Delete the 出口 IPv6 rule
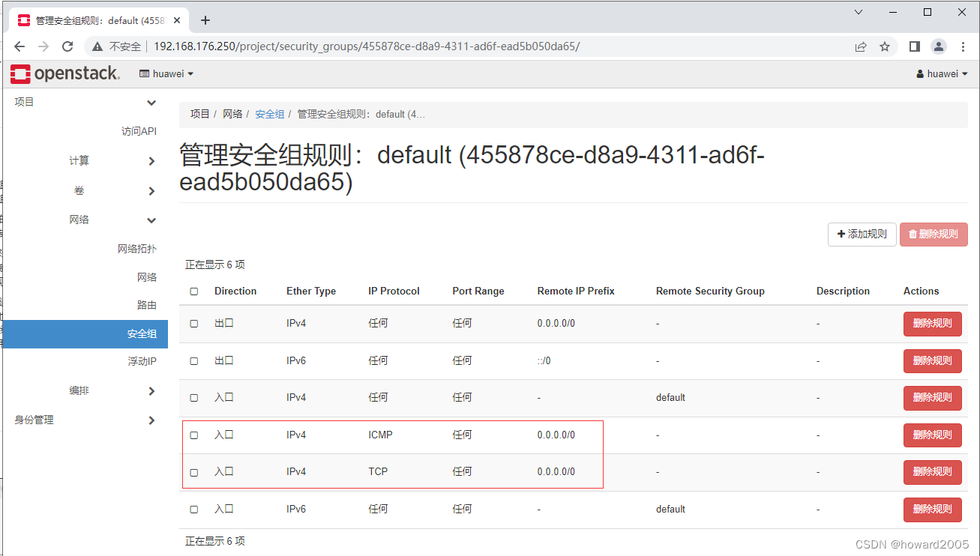This screenshot has width=980, height=556. tap(932, 360)
